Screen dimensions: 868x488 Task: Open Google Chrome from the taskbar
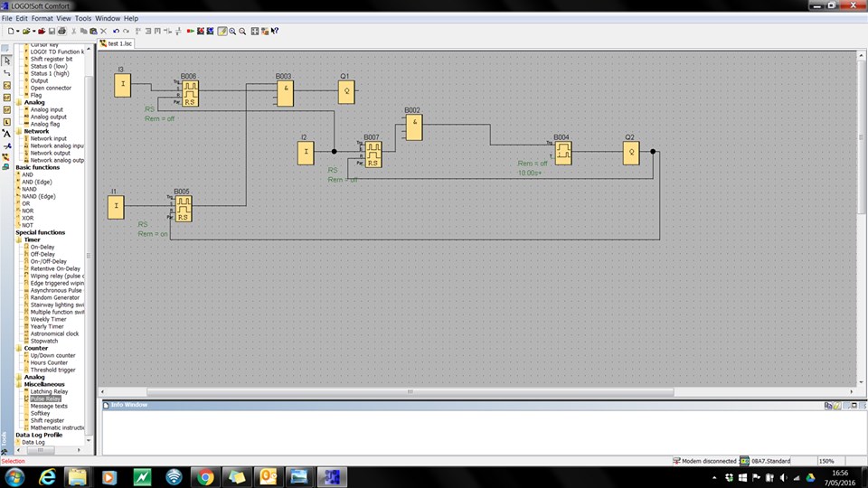(204, 476)
